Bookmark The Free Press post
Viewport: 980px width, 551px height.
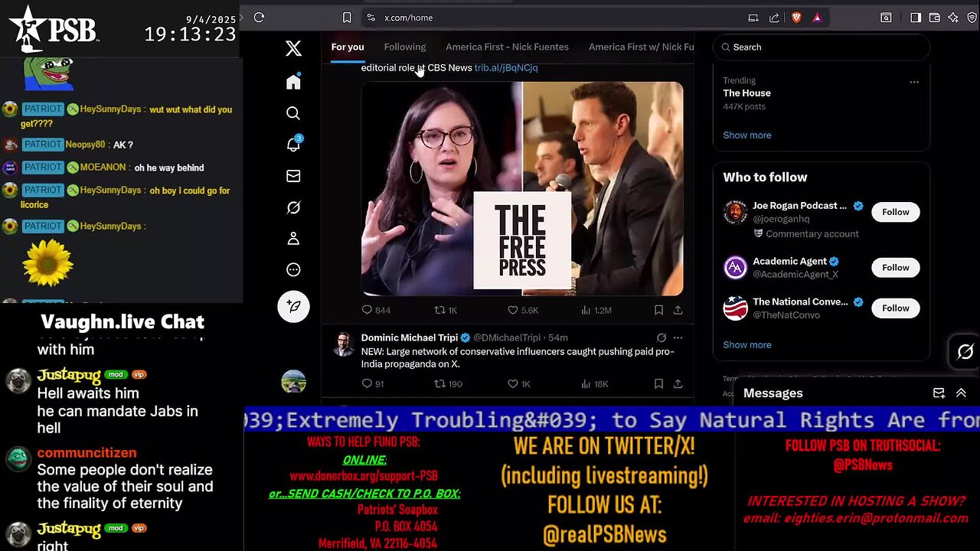[658, 310]
